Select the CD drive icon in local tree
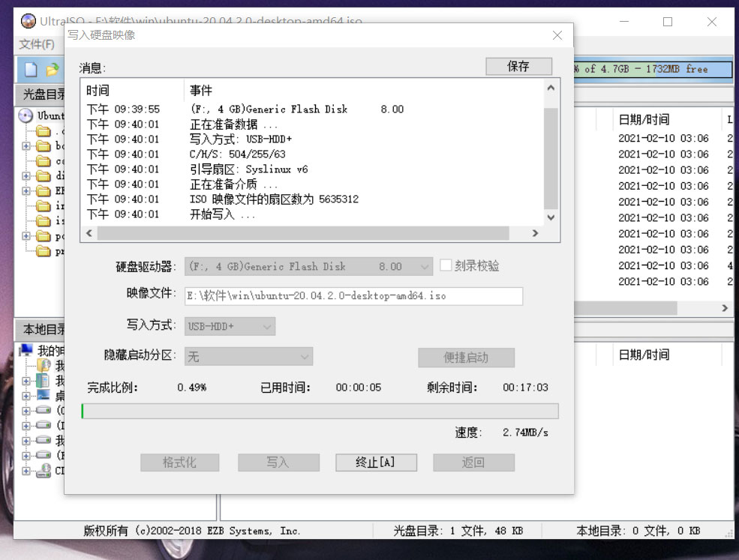This screenshot has height=560, width=739. coord(44,471)
